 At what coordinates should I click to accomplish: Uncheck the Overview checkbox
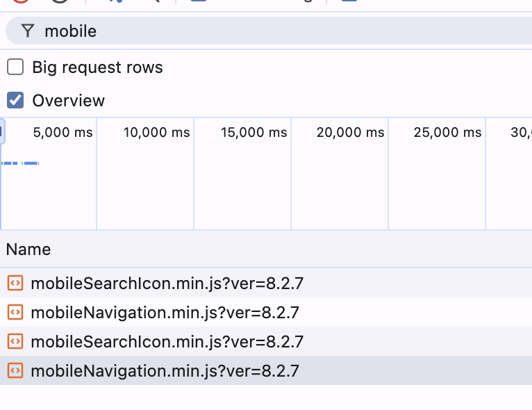15,100
